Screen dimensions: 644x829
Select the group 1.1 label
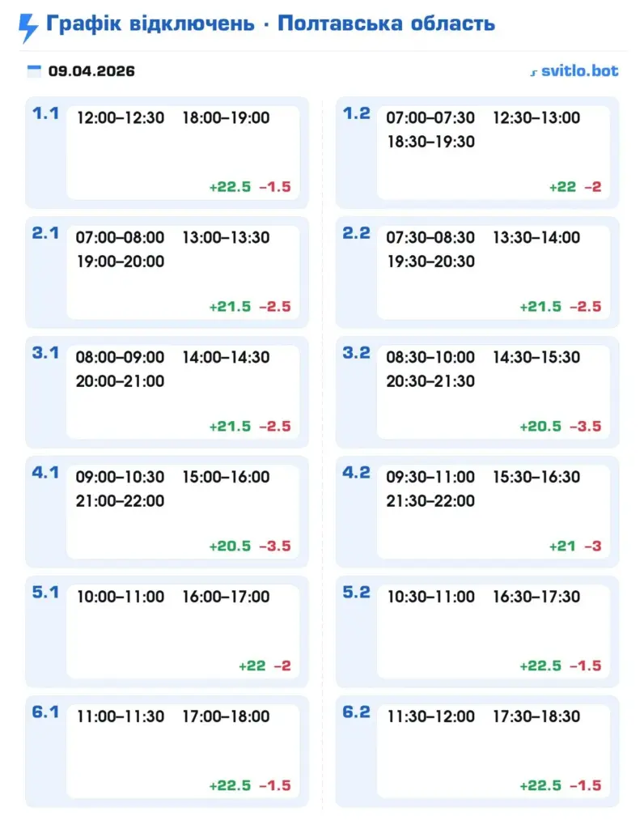click(45, 113)
